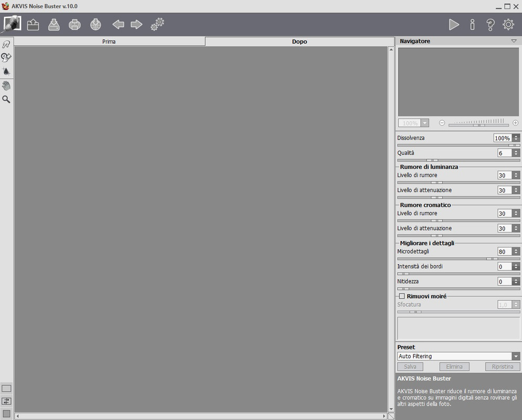This screenshot has height=420, width=522.
Task: Click the vertical scrollbar up arrow
Action: pos(391,49)
